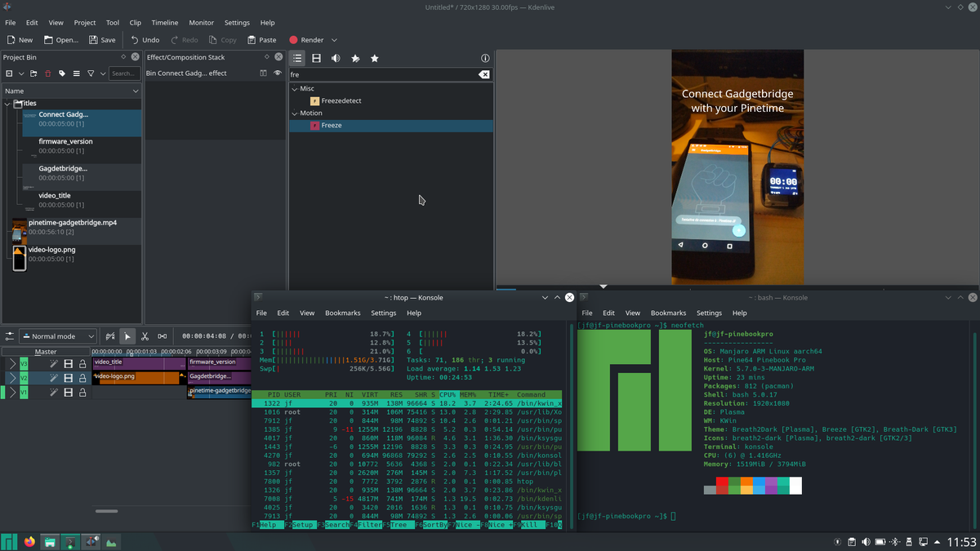Expand the V3 track header chevron

[12, 363]
